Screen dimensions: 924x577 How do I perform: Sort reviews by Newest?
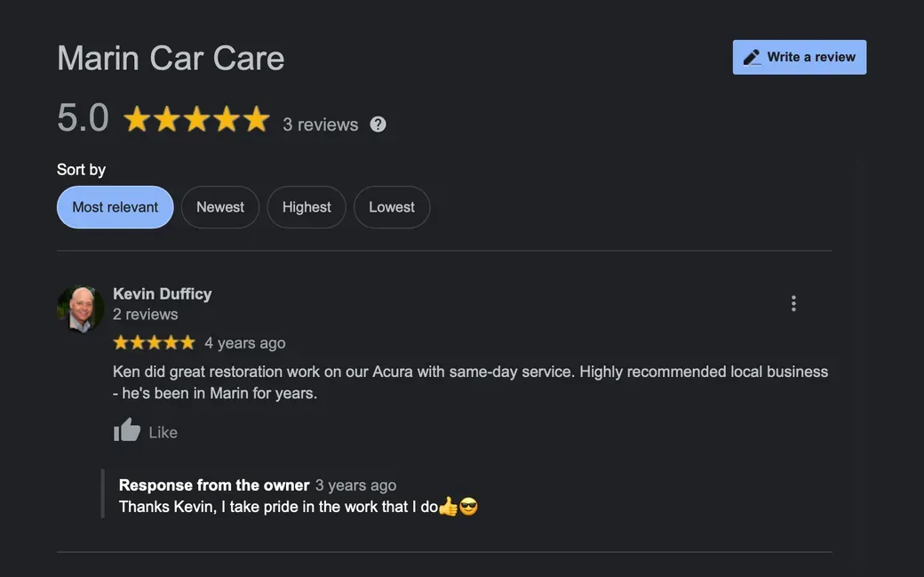(x=220, y=207)
